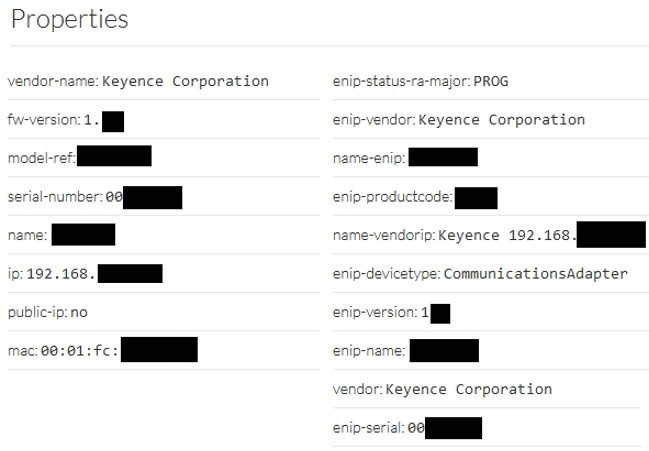649x451 pixels.
Task: Click the enip-productcode value
Action: pyautogui.click(x=475, y=197)
